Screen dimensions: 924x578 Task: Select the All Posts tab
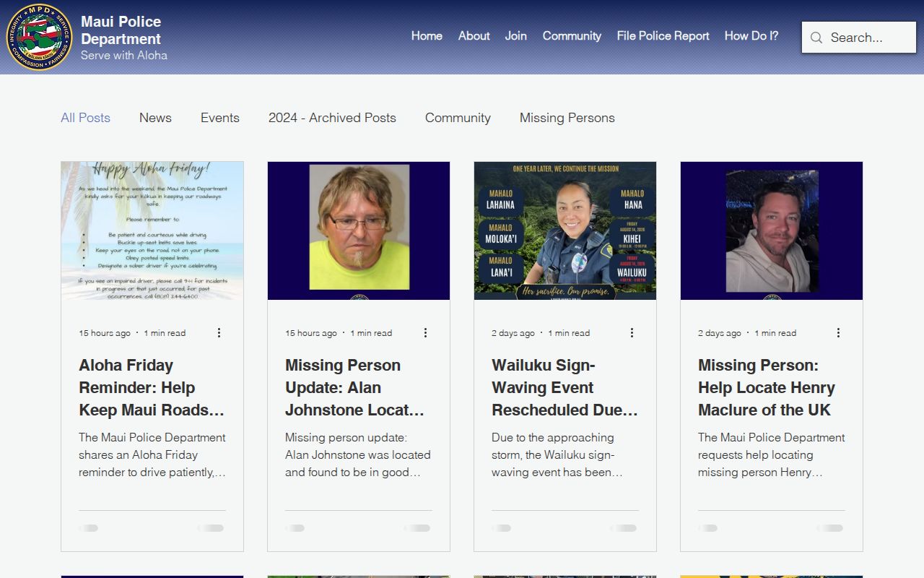[x=85, y=118]
